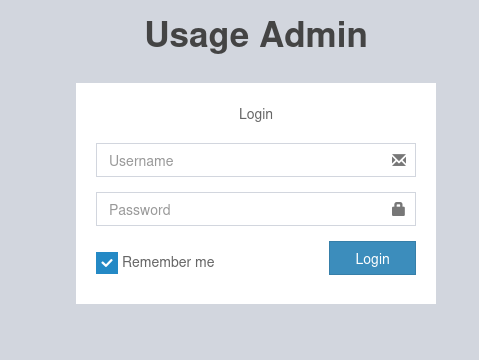Disable the Remember me option
The height and width of the screenshot is (360, 479).
(x=107, y=263)
